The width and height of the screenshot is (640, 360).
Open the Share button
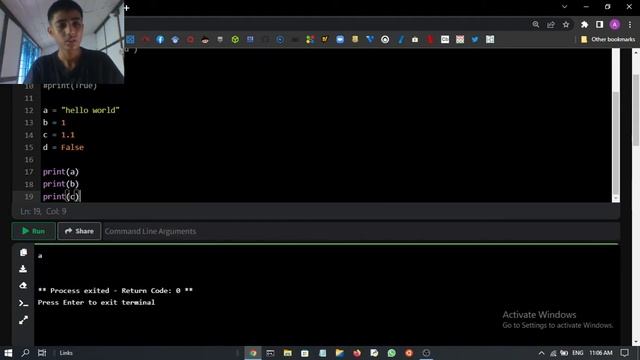coord(79,231)
